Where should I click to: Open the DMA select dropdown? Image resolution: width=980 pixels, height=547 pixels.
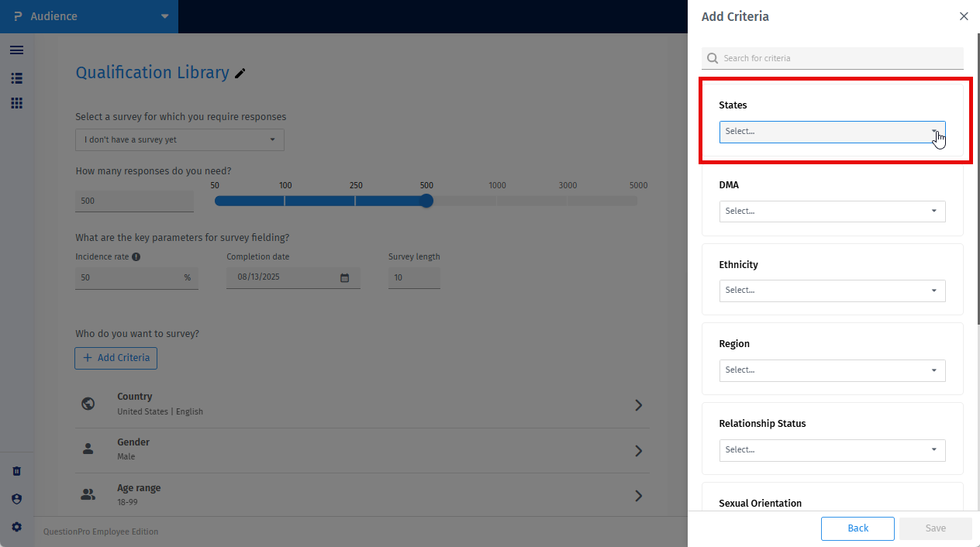pyautogui.click(x=832, y=212)
